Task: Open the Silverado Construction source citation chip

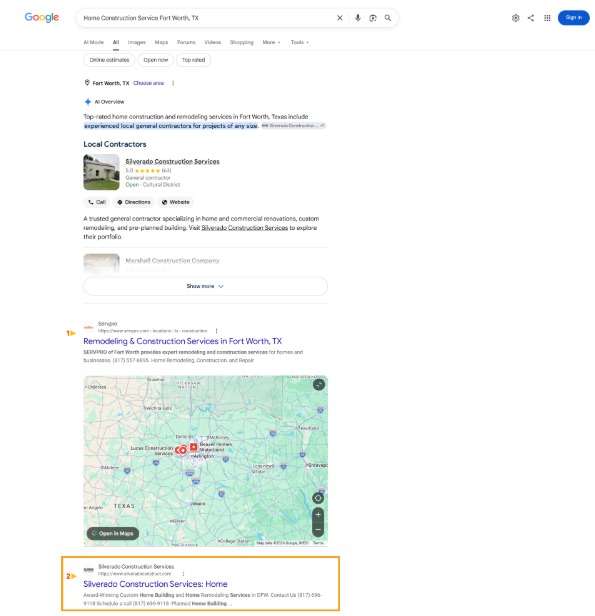Action: pyautogui.click(x=293, y=126)
